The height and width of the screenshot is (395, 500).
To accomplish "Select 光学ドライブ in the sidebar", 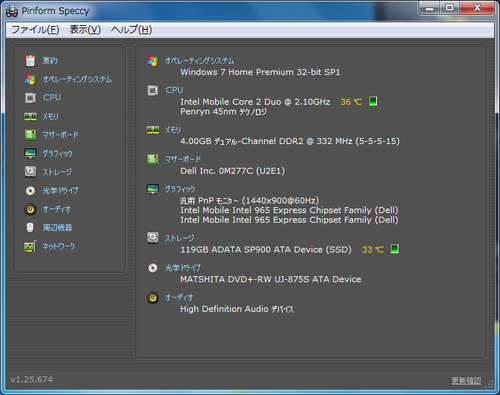I will click(60, 191).
